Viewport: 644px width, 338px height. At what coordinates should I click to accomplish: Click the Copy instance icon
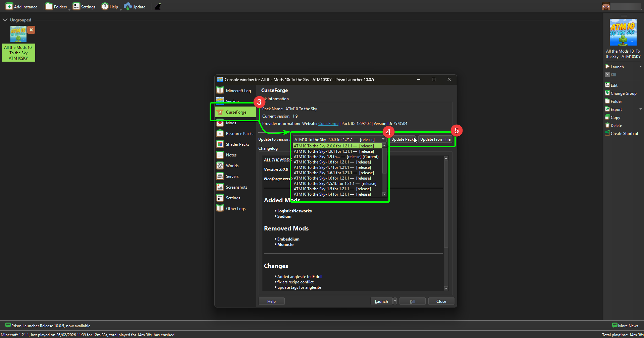click(x=608, y=117)
